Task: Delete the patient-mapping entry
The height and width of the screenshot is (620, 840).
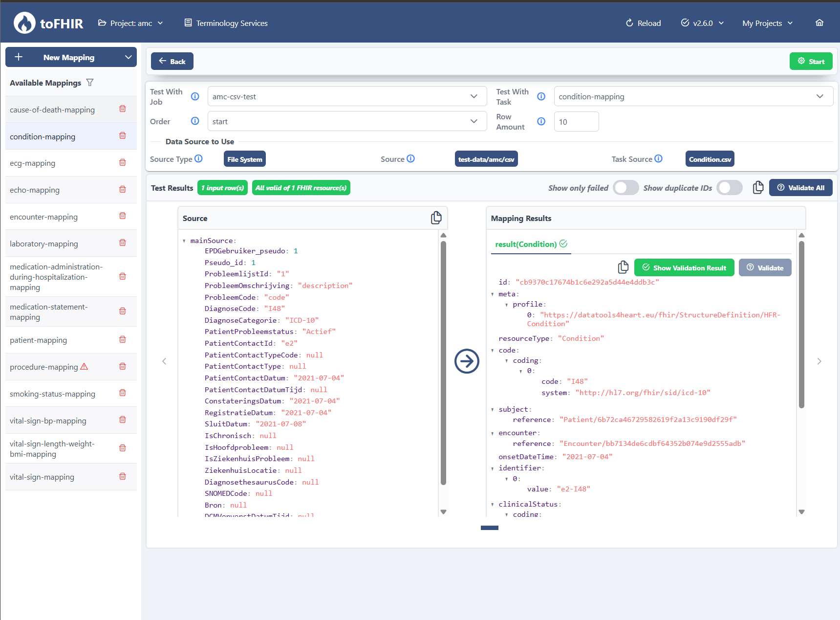Action: pyautogui.click(x=123, y=340)
